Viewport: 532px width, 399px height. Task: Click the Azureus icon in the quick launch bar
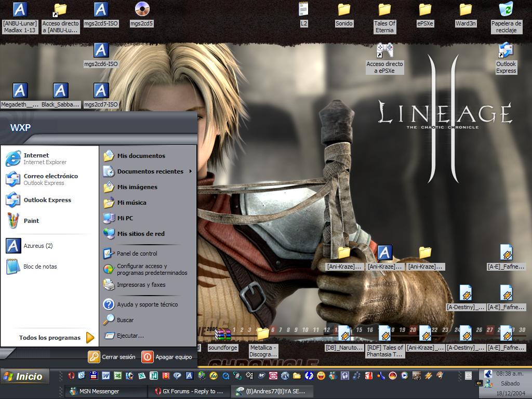189,376
